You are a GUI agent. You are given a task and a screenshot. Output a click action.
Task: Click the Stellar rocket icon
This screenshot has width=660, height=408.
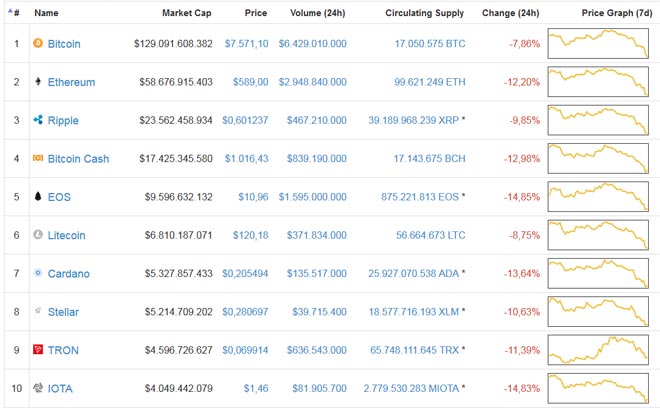tap(38, 312)
